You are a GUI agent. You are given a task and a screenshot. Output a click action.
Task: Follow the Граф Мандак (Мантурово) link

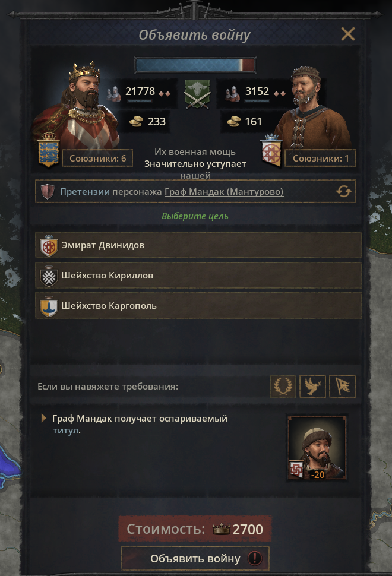(224, 191)
